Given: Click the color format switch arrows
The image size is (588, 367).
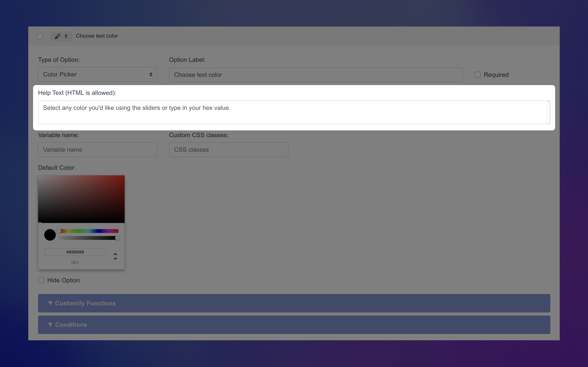Looking at the screenshot, I should [115, 256].
